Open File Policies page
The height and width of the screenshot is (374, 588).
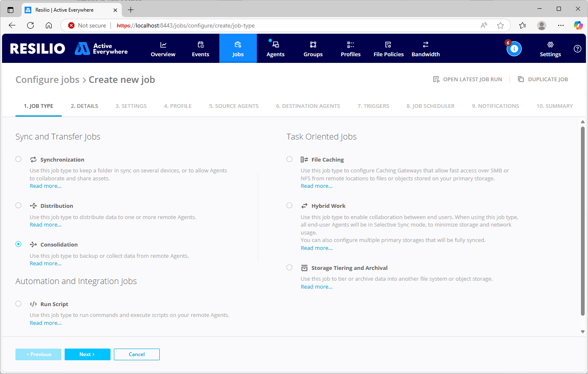[x=388, y=49]
